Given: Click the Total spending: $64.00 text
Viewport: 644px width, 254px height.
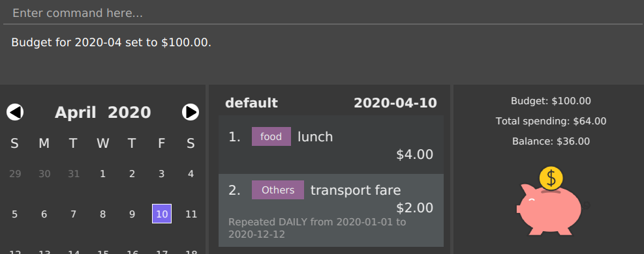Looking at the screenshot, I should [551, 121].
